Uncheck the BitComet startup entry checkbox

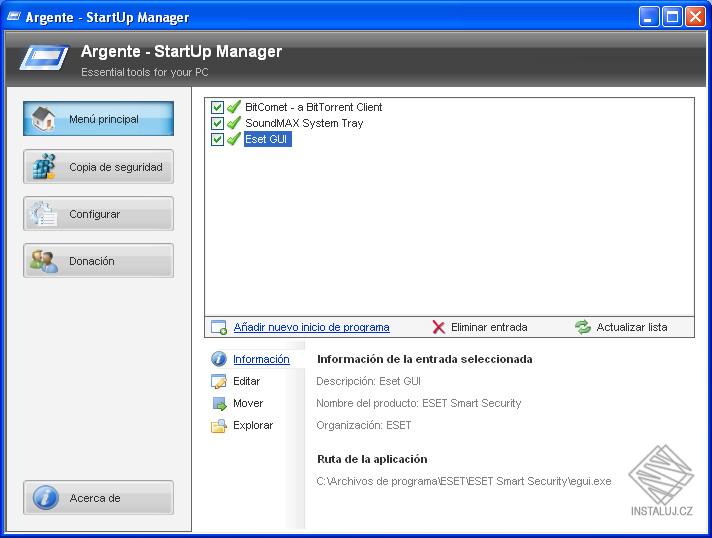pos(217,107)
